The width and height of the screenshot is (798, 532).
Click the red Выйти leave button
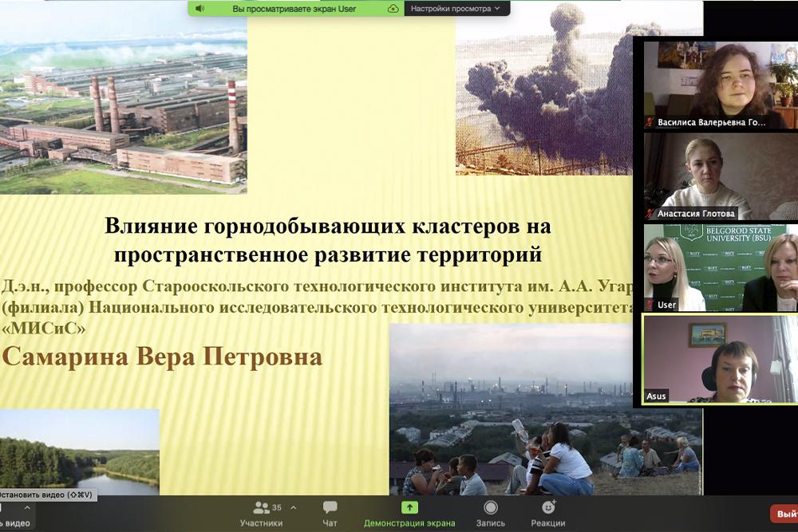pyautogui.click(x=784, y=514)
